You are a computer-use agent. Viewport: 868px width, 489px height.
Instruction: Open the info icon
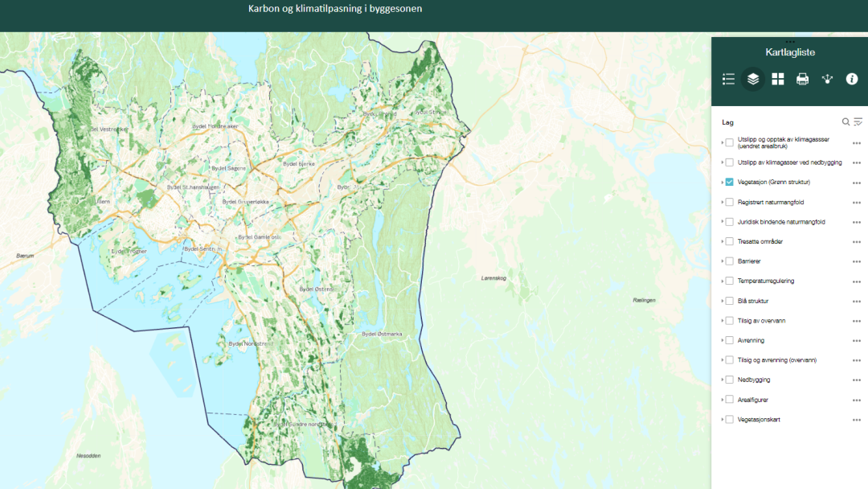click(852, 79)
